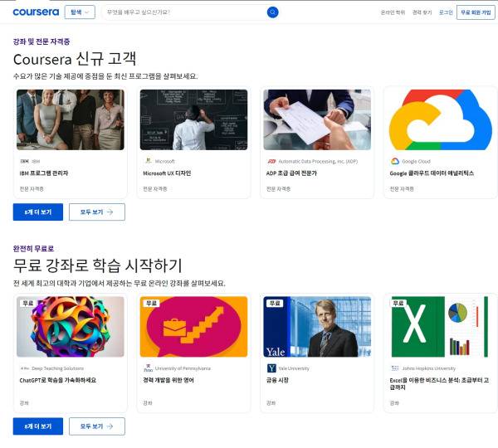Viewport: 498px width, 448px height.
Task: Click the 무료 회원 가입 button
Action: (x=476, y=12)
